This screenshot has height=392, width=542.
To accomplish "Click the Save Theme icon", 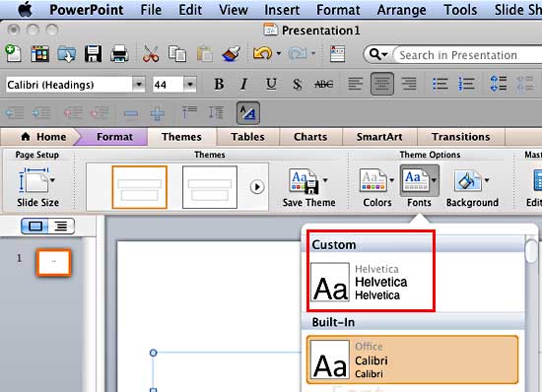I will 305,181.
